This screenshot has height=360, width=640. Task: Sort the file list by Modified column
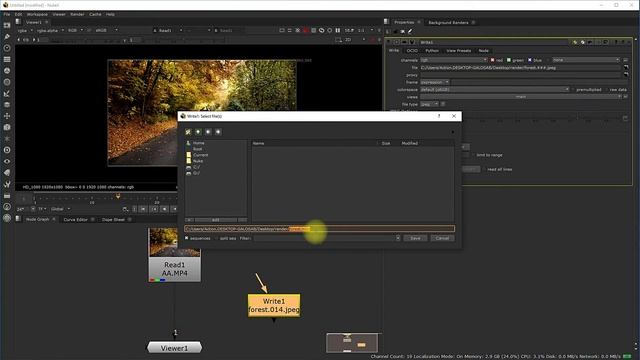(x=409, y=143)
